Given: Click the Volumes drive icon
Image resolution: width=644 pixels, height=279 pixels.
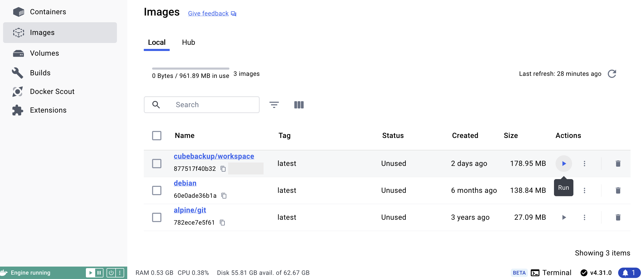Looking at the screenshot, I should point(18,53).
